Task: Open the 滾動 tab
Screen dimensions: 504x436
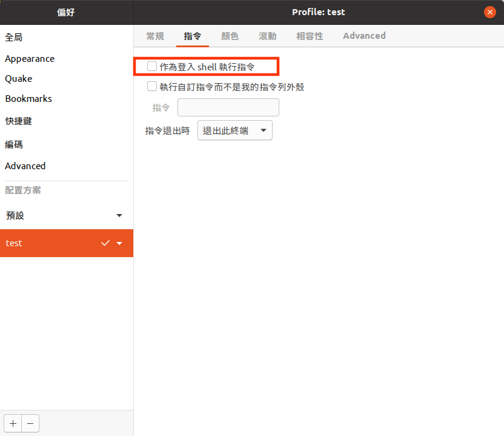Action: coord(267,36)
